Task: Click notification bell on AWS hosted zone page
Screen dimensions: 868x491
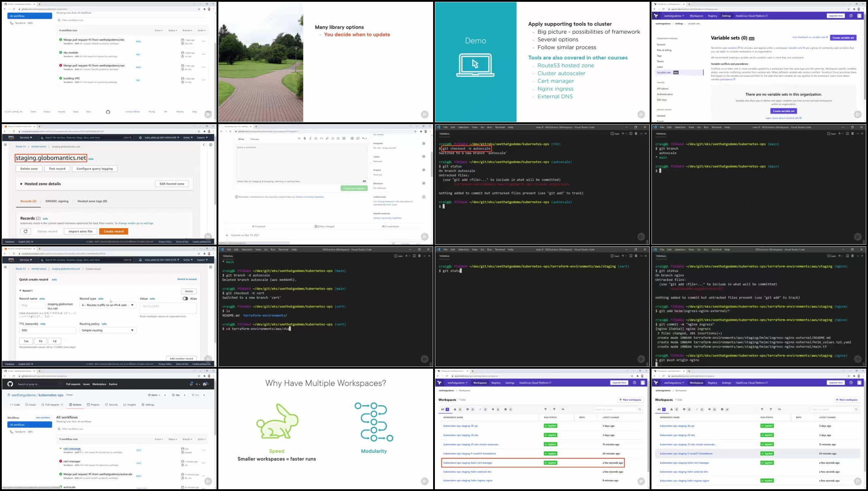Action: [140, 138]
